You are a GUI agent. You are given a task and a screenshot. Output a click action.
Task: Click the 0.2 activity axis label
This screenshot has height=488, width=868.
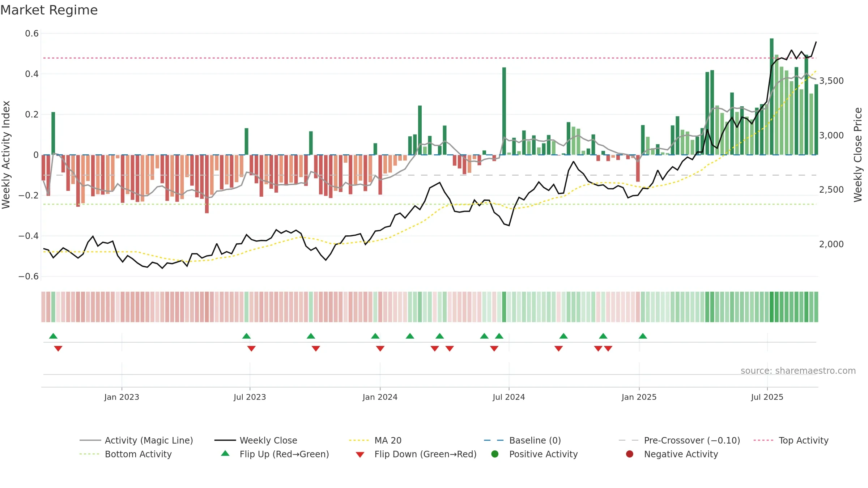click(32, 115)
